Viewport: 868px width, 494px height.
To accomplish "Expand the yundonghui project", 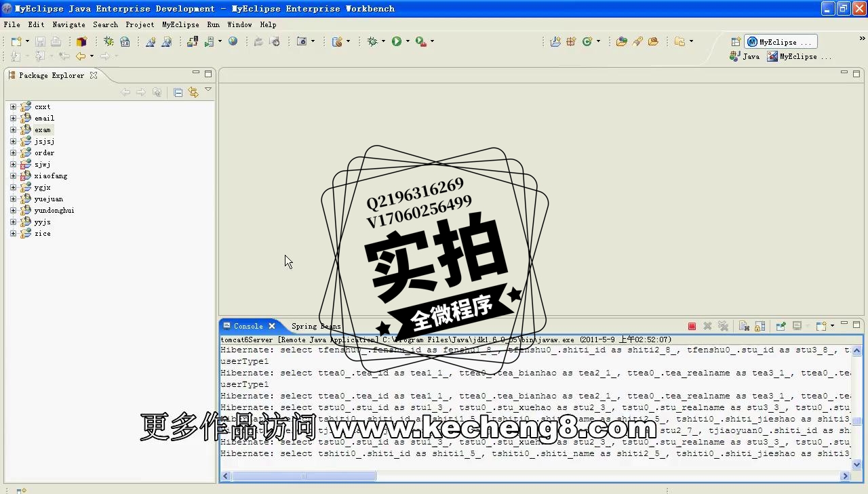I will point(13,210).
